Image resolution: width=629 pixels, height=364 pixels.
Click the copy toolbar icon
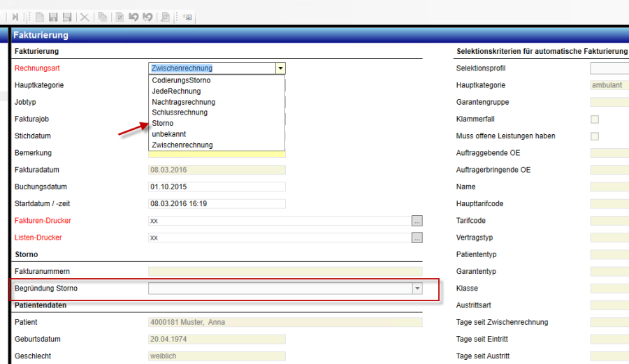coord(103,17)
